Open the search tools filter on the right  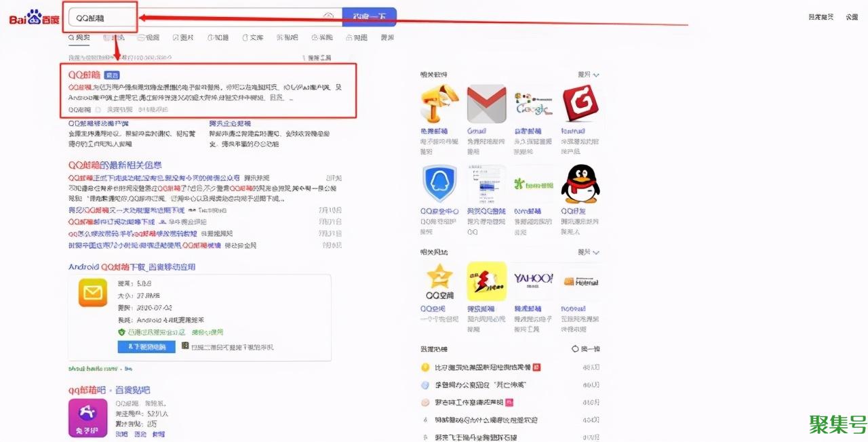[x=317, y=58]
